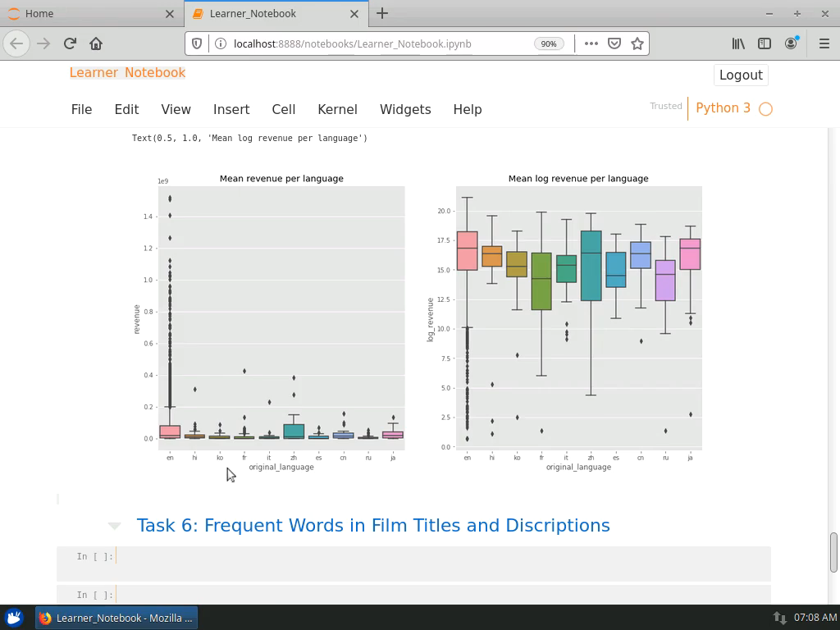Image resolution: width=840 pixels, height=630 pixels.
Task: Reload the current notebook page
Action: tap(70, 43)
